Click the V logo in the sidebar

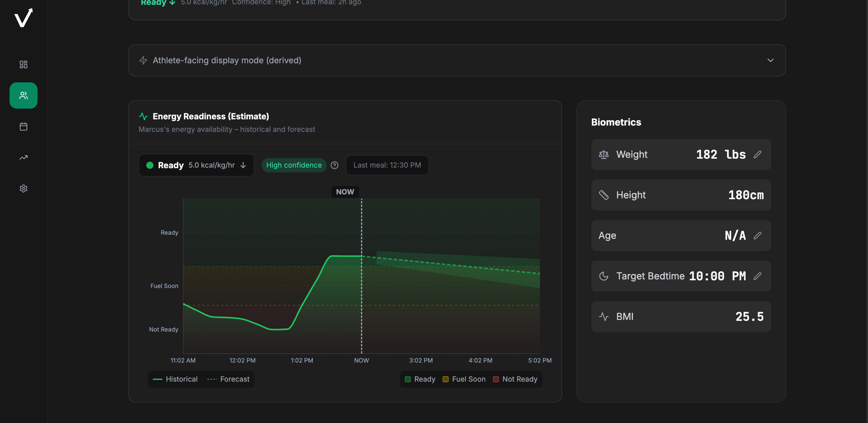24,18
